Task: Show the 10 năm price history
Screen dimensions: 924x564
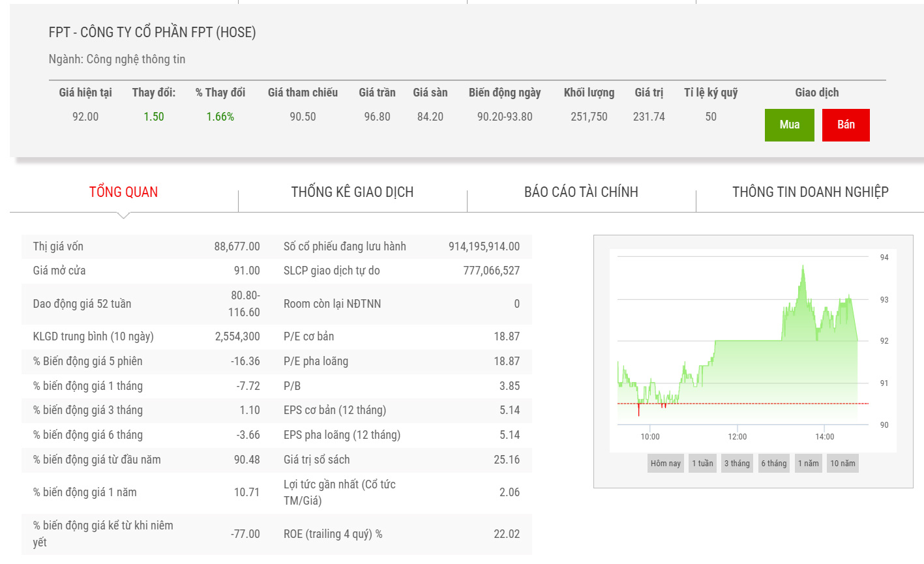Action: pos(842,464)
